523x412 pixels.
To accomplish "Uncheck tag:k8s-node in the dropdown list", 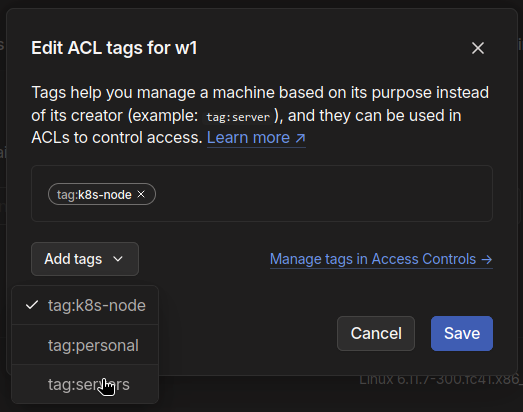I will [85, 305].
